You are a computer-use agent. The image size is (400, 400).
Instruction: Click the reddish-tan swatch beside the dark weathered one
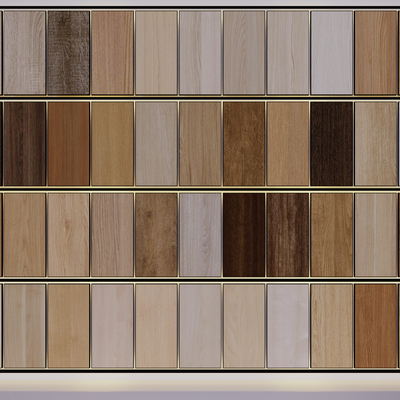pos(112,53)
